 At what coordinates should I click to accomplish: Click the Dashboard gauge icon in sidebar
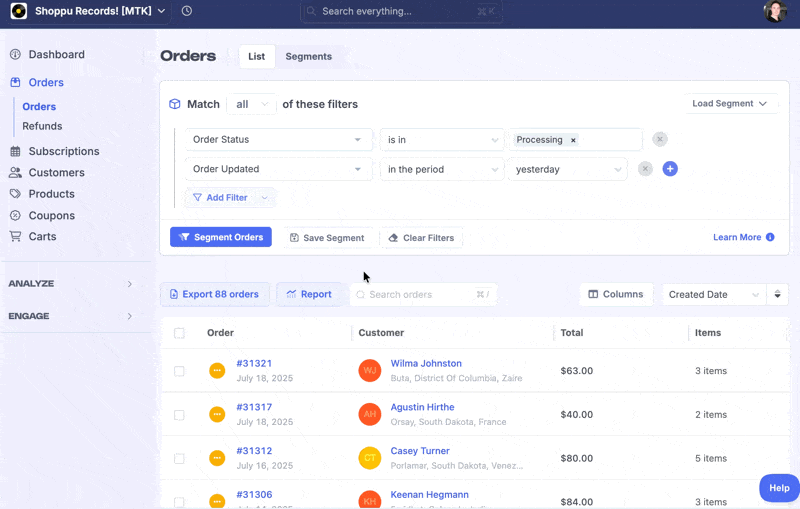tap(15, 54)
